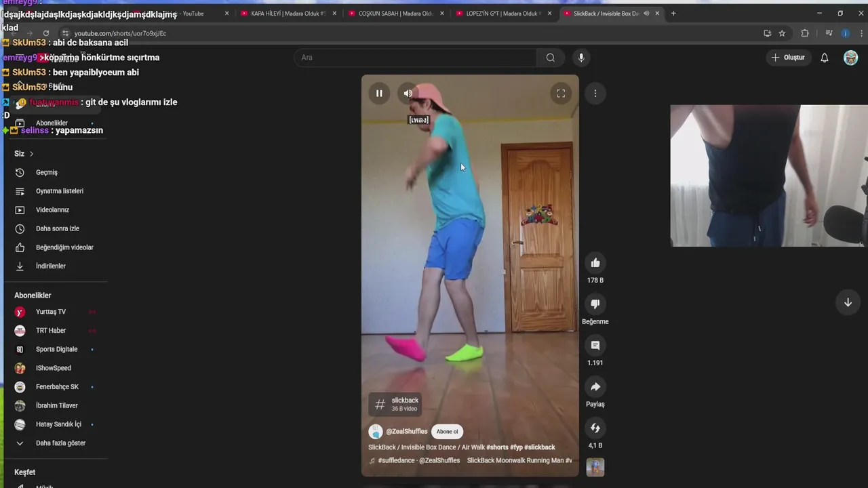This screenshot has height=488, width=868.
Task: Open the #slickback hashtag in the title
Action: click(540, 447)
